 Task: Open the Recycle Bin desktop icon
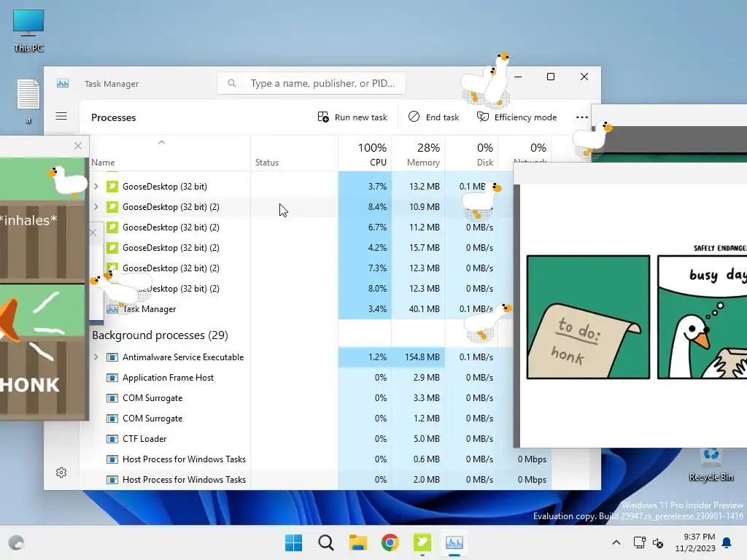click(x=711, y=464)
